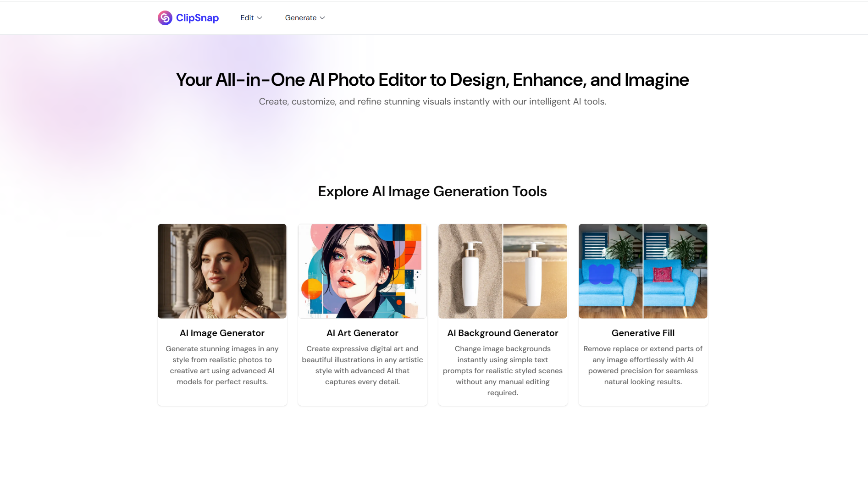Click the ClipSnap logo icon
868x480 pixels.
[165, 18]
